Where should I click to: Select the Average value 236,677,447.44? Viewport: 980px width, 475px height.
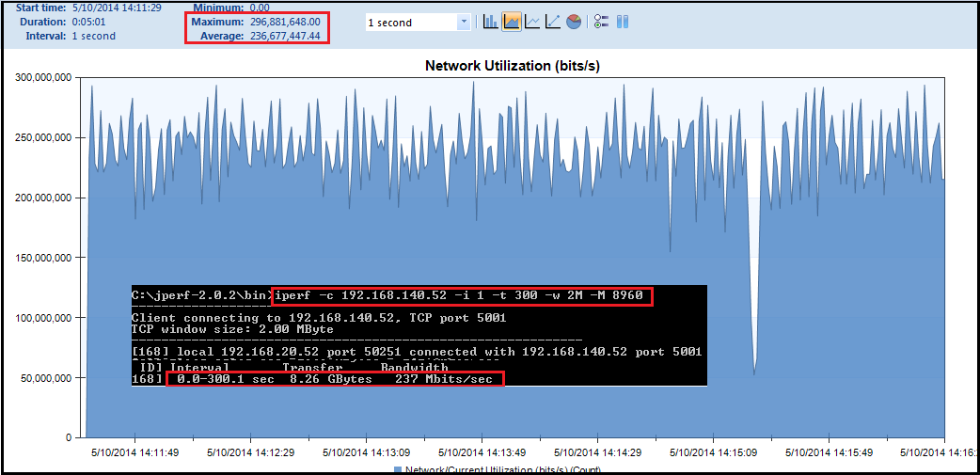point(285,36)
